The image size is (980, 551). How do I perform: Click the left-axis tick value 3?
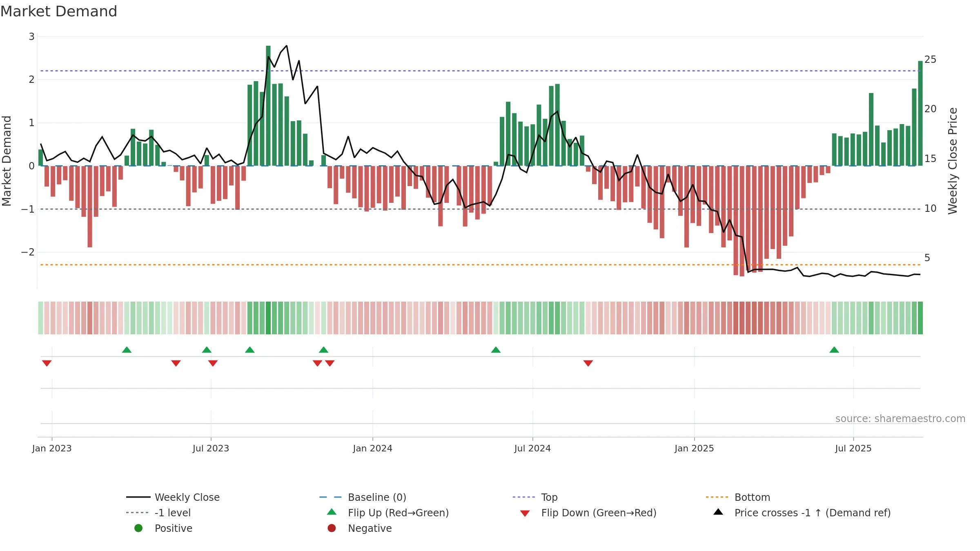(x=31, y=37)
